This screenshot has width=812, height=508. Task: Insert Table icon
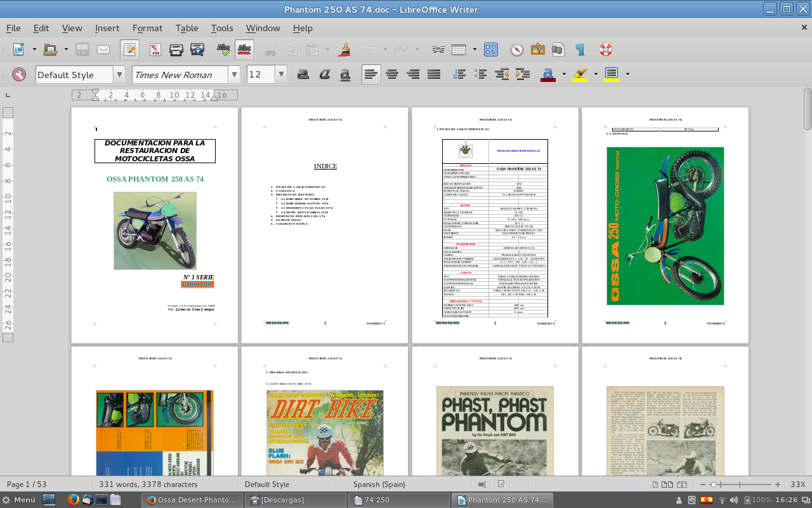tap(459, 49)
